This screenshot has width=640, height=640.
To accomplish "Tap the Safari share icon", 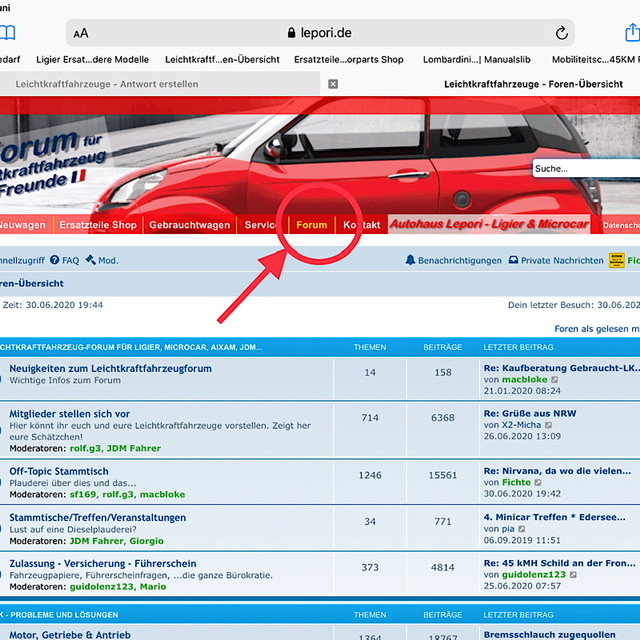I will click(x=631, y=33).
